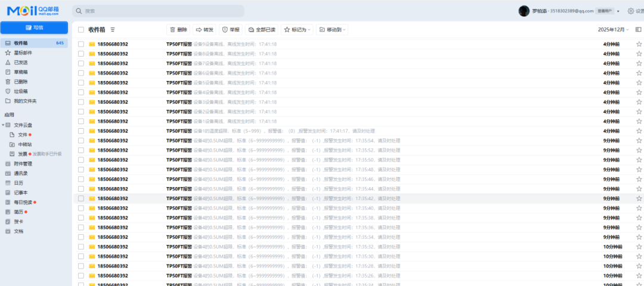
Task: Select the 设备3设备离线 email checkbox
Action: point(81,102)
